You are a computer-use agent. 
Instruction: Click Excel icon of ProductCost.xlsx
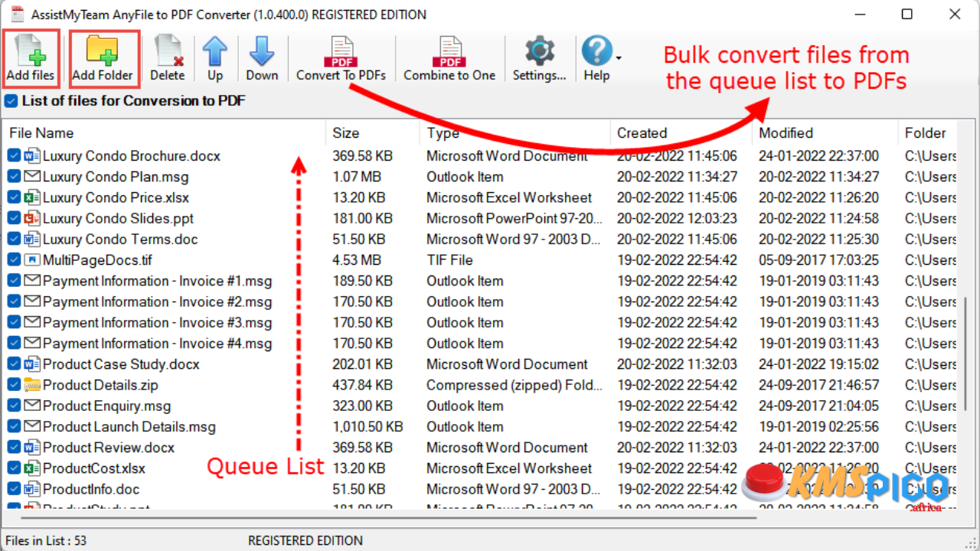(32, 468)
